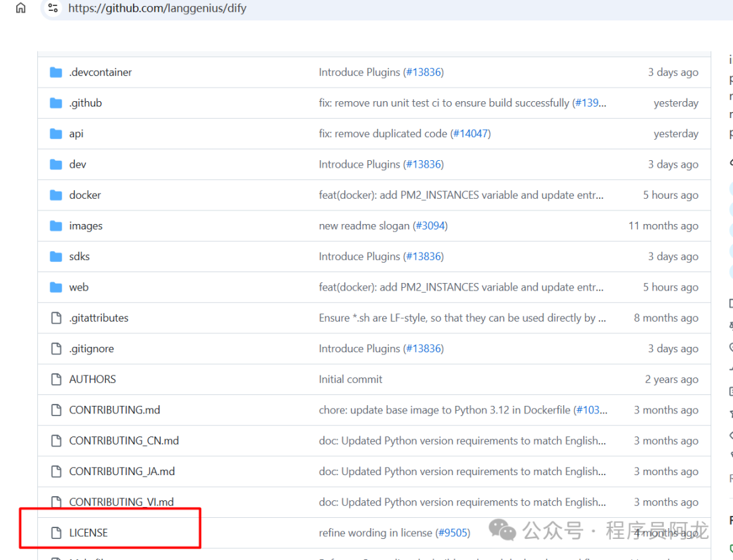
Task: Click the .devcontainer folder icon
Action: [x=56, y=73]
